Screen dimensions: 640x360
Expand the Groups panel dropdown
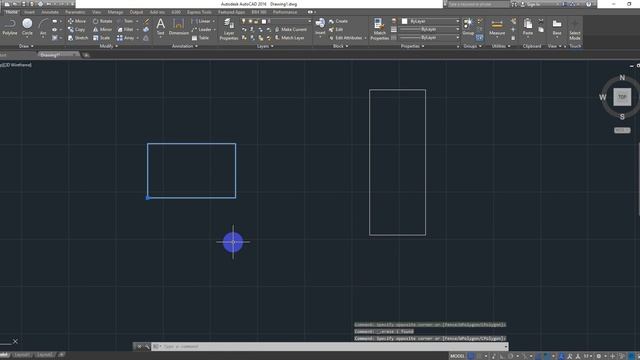473,46
